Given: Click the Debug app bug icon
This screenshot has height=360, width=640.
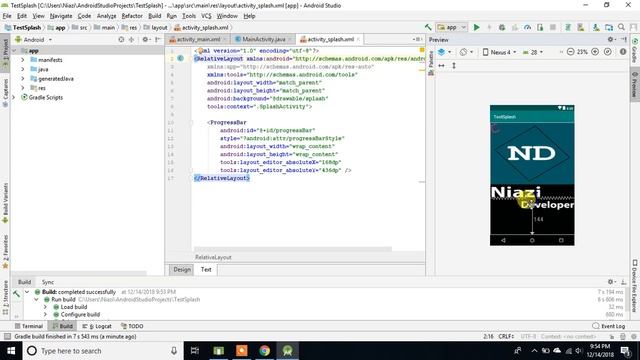Looking at the screenshot, I should (502, 27).
